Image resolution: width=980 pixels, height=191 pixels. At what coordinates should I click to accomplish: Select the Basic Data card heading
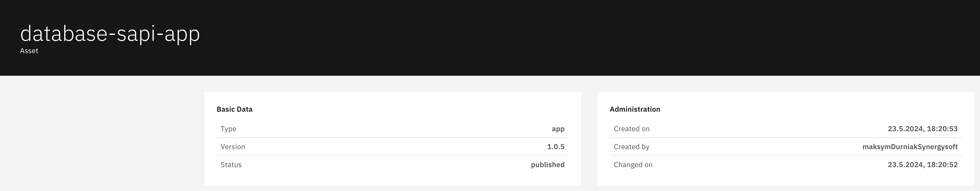coord(234,109)
